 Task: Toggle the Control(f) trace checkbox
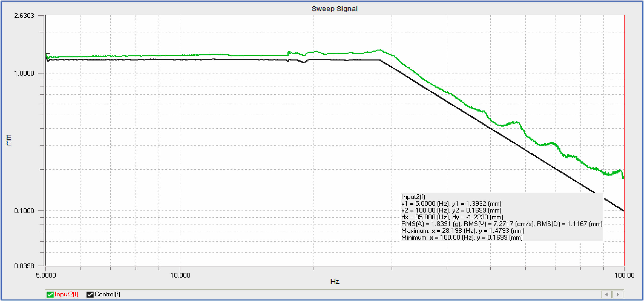90,294
